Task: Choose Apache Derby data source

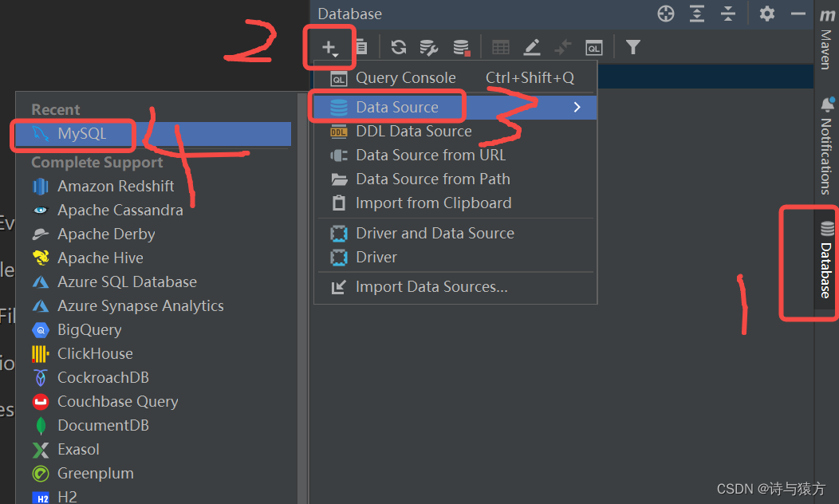Action: 154,234
